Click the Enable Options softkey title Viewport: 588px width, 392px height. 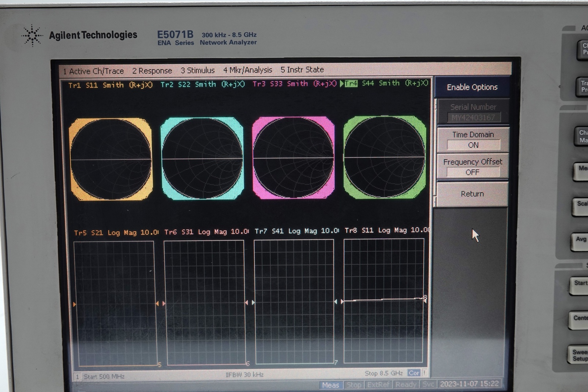click(472, 87)
